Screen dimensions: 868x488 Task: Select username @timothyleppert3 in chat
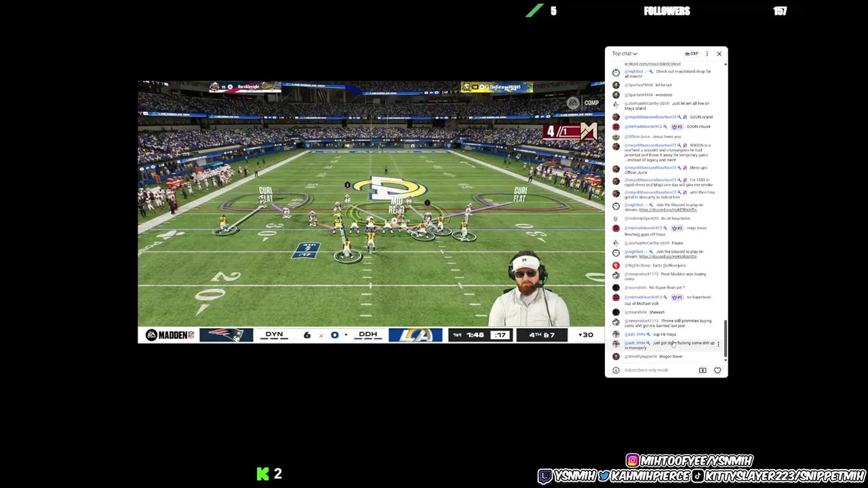click(x=640, y=357)
